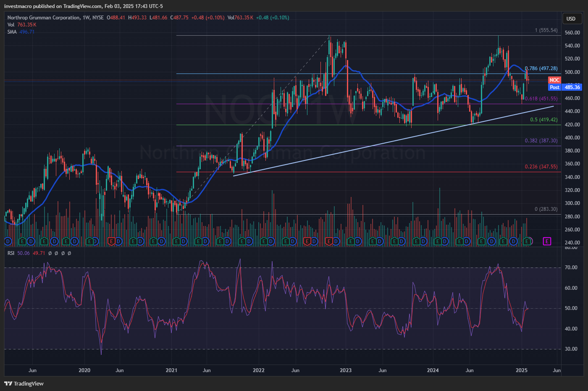The width and height of the screenshot is (588, 391).
Task: Click 400.00 on the price axis
Action: click(x=572, y=138)
